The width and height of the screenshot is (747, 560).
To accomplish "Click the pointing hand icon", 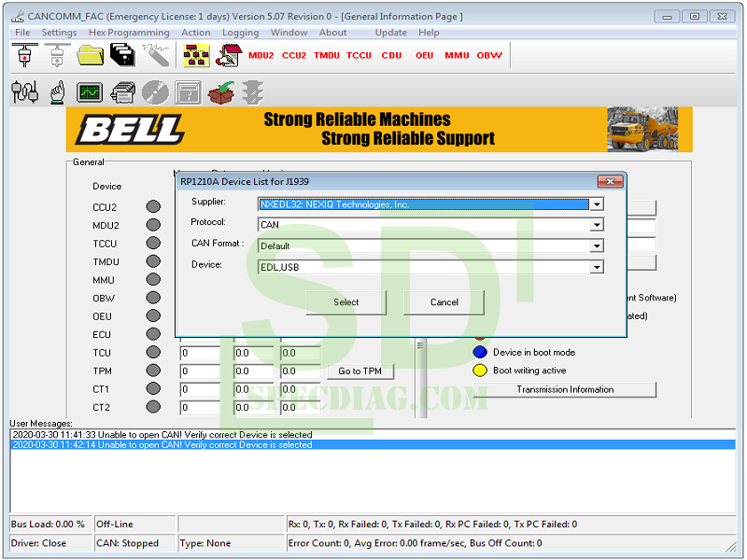I will [57, 92].
